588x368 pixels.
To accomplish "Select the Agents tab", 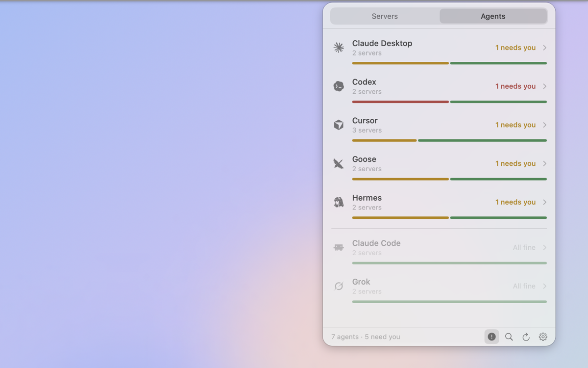I will pyautogui.click(x=493, y=16).
